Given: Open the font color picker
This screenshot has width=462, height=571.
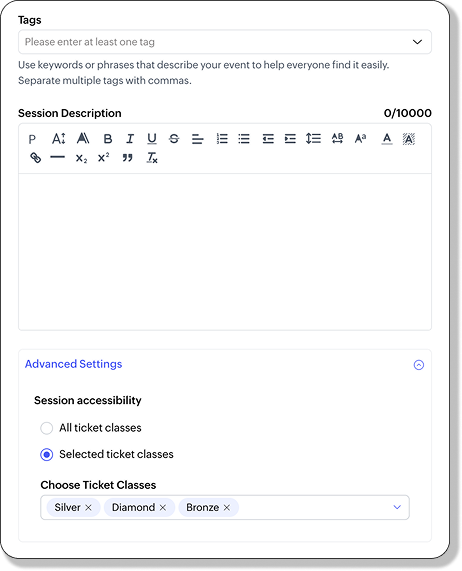Looking at the screenshot, I should [387, 139].
